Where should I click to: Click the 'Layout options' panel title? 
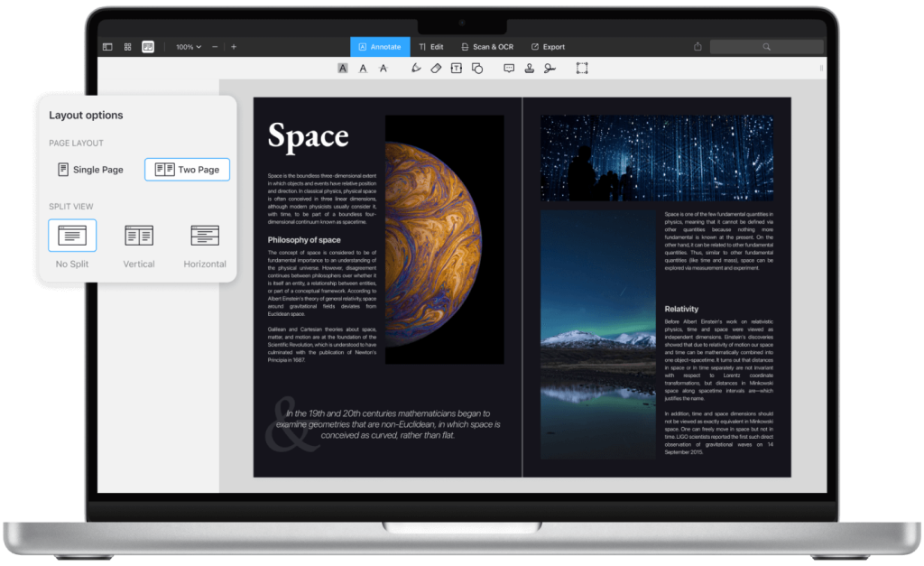pos(86,115)
